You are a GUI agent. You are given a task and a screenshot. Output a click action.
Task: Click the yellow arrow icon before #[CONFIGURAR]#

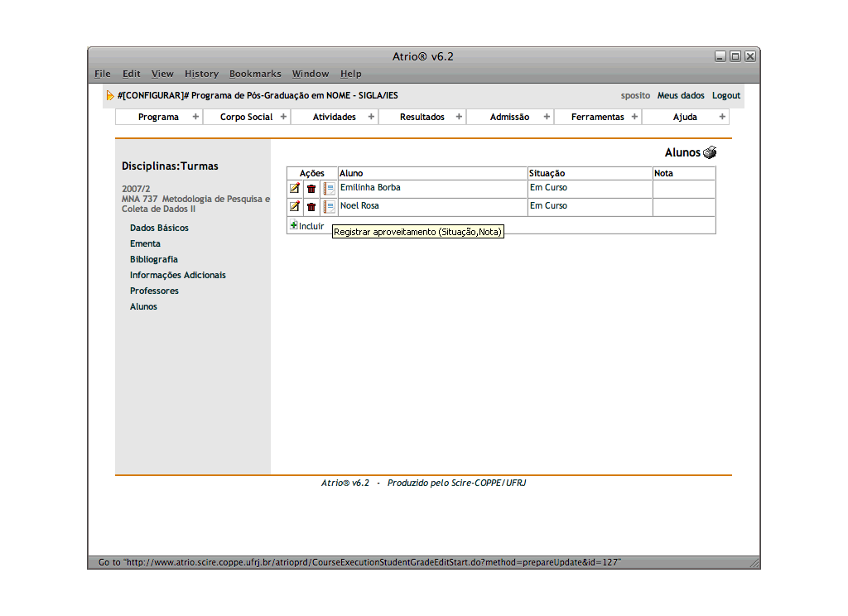click(110, 96)
